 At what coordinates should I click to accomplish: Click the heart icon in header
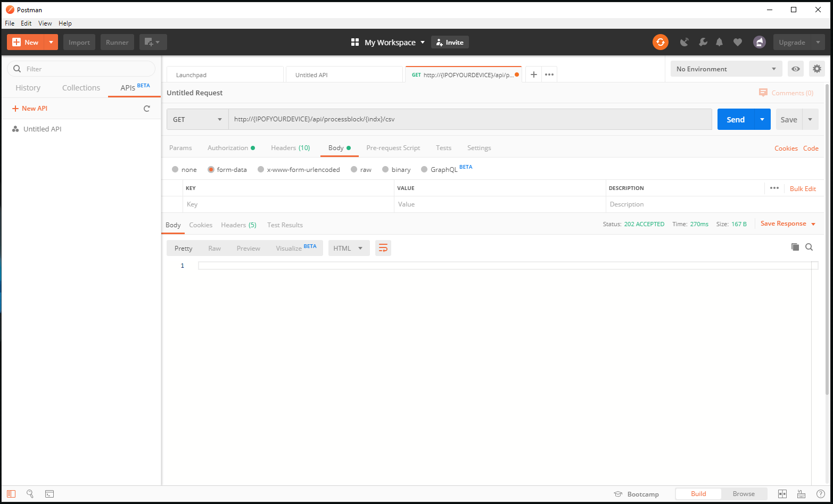tap(738, 42)
